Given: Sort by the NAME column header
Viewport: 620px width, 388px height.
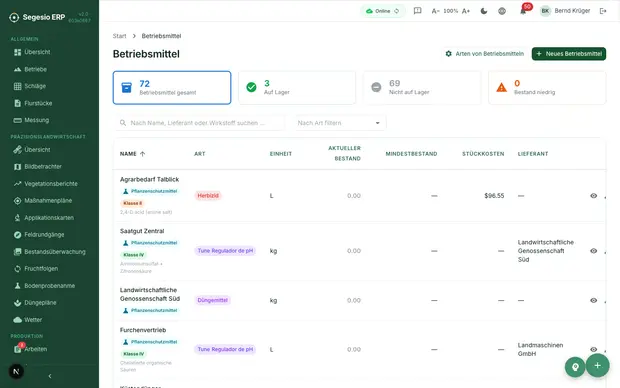Looking at the screenshot, I should click(x=132, y=154).
